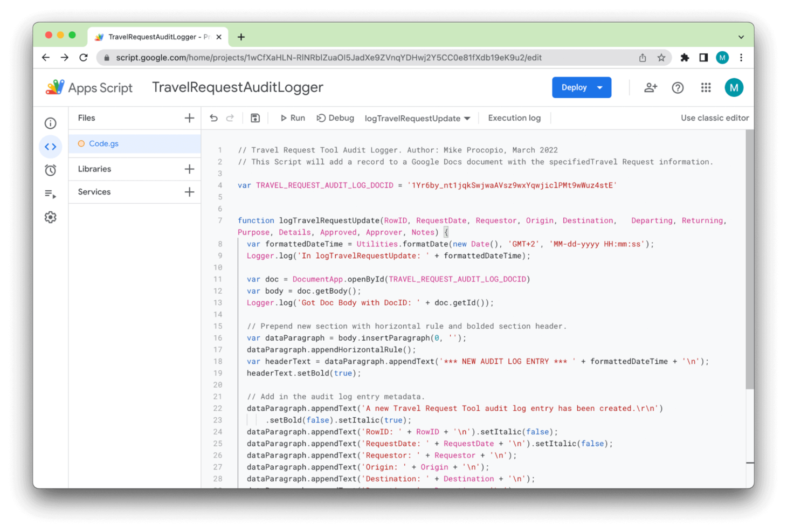Screen dimensions: 787x532
Task: Open the Triggers panel
Action: click(50, 170)
